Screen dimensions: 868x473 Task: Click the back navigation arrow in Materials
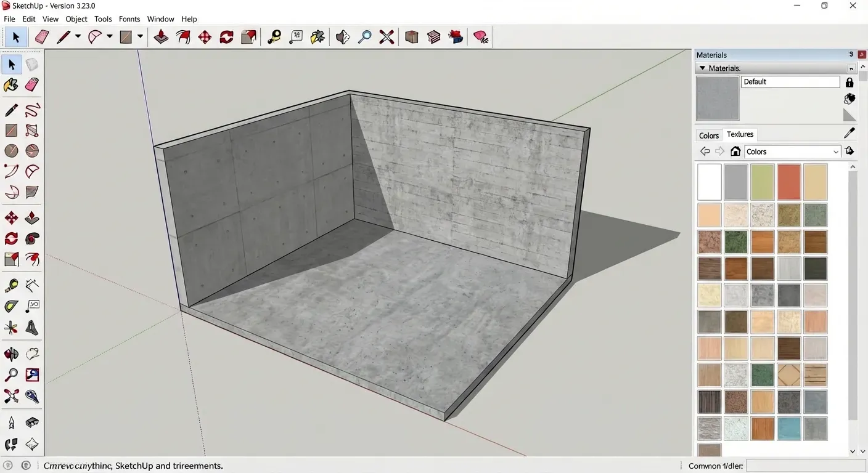705,152
